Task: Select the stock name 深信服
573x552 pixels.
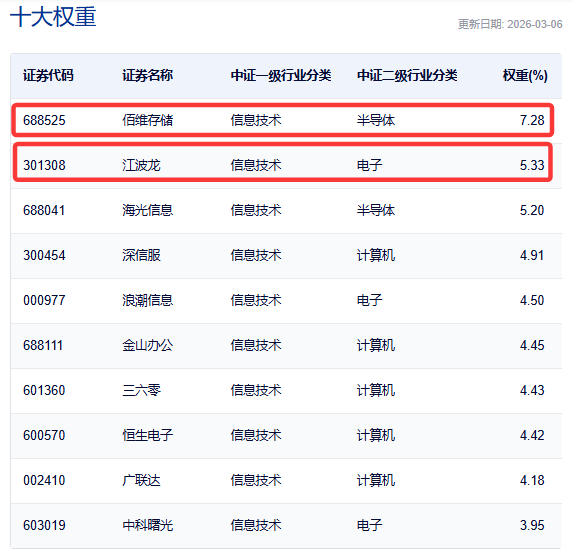Action: [x=141, y=255]
